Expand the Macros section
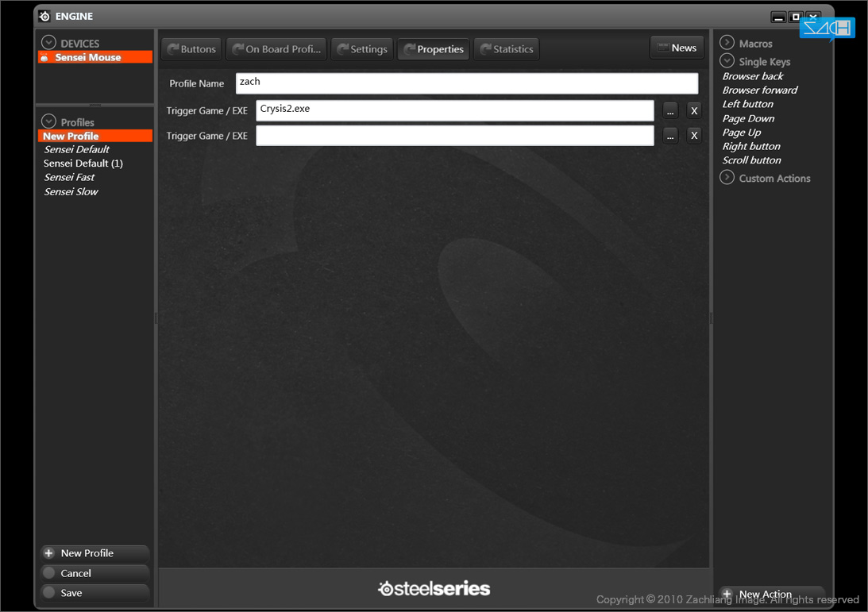 (727, 43)
